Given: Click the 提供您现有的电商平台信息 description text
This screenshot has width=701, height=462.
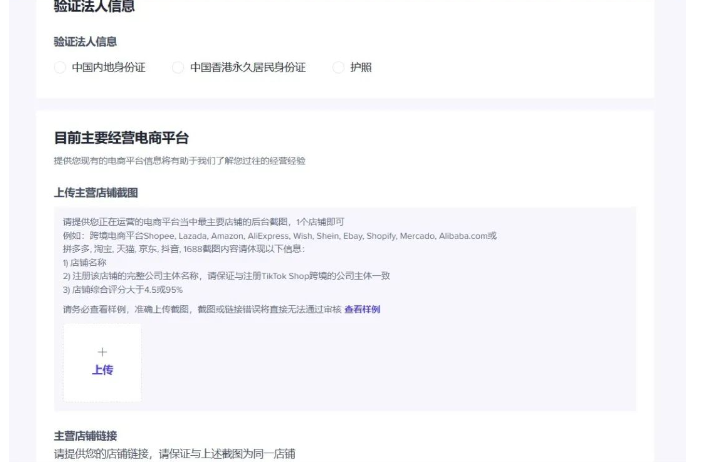Looking at the screenshot, I should pos(179,161).
